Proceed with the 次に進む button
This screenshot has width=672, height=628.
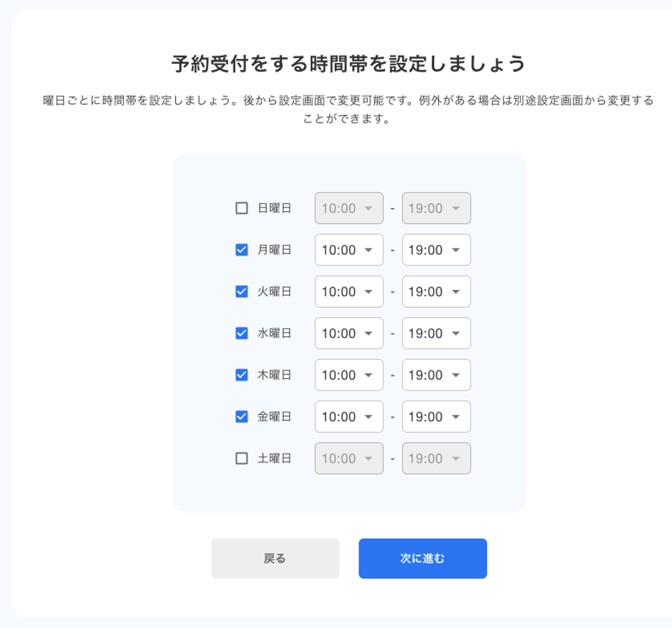point(423,559)
